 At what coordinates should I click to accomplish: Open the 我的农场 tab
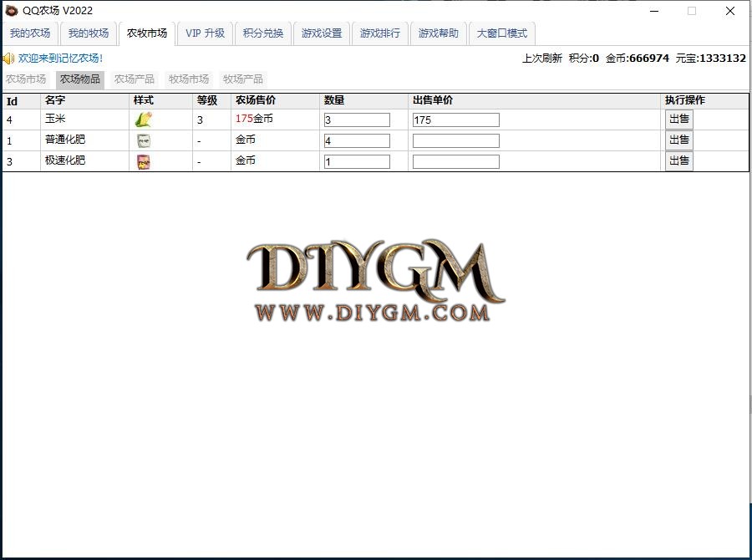tap(30, 33)
